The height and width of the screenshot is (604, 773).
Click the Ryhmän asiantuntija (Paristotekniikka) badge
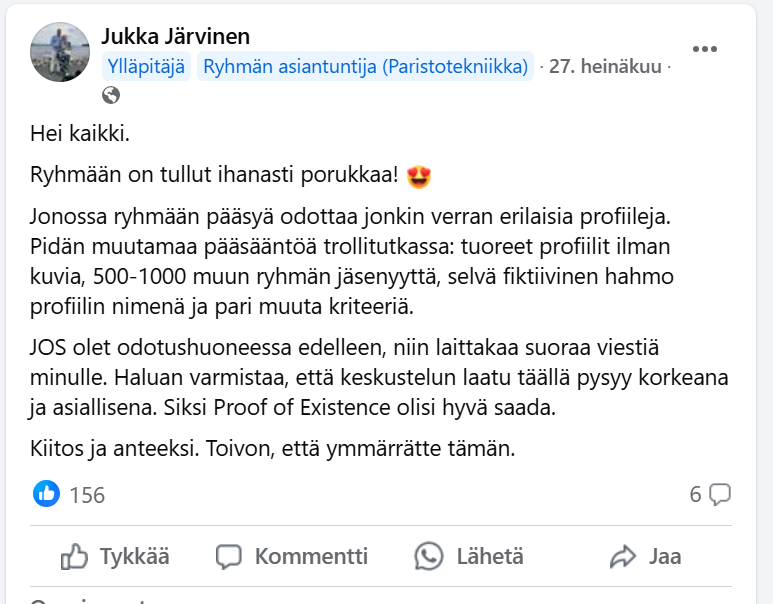click(365, 67)
